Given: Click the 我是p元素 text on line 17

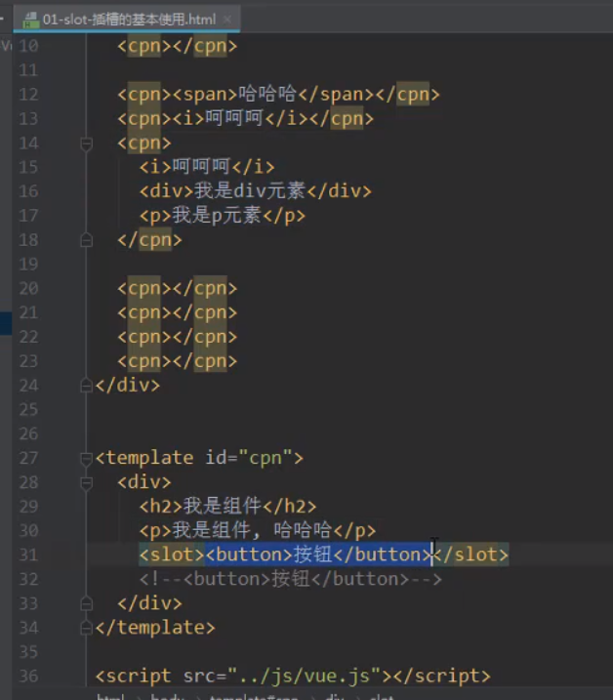Looking at the screenshot, I should pyautogui.click(x=217, y=216).
